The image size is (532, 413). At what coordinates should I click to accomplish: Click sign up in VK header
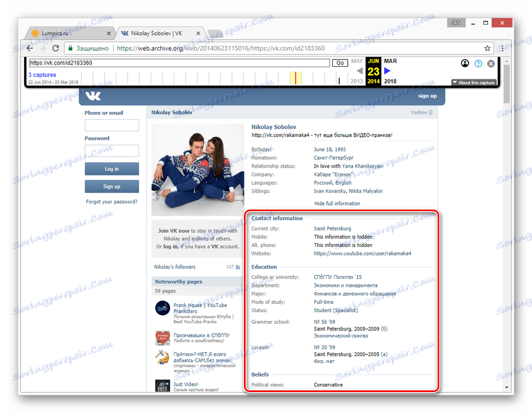(427, 96)
